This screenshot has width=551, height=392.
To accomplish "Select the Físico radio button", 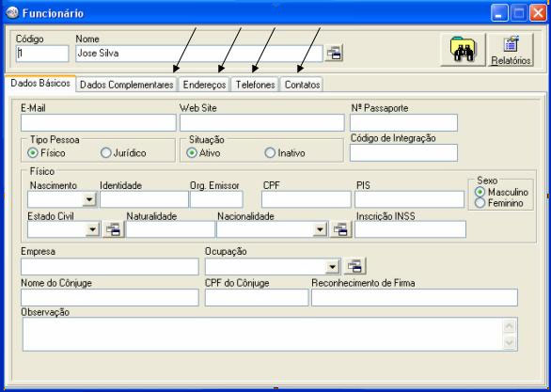I will [x=33, y=153].
